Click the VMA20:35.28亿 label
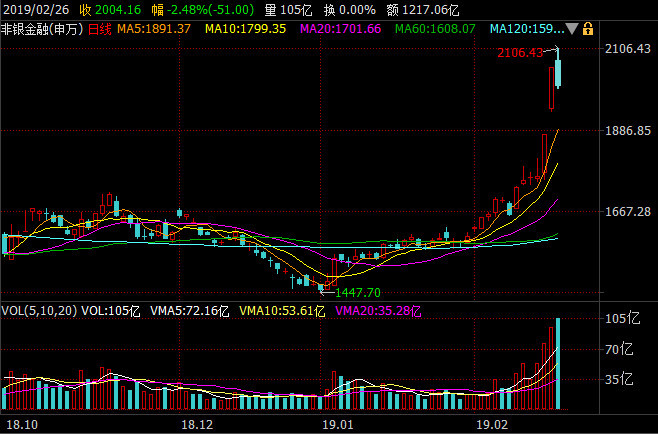The height and width of the screenshot is (434, 658). pos(378,311)
